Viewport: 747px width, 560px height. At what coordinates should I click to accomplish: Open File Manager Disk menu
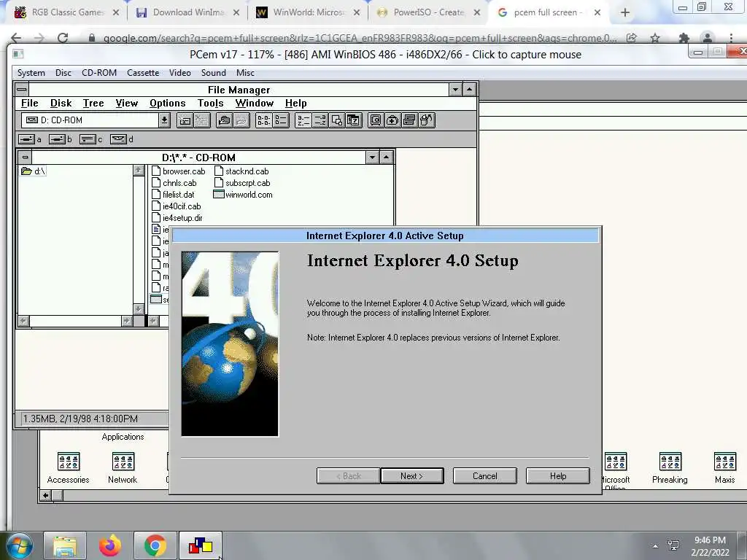pyautogui.click(x=61, y=104)
